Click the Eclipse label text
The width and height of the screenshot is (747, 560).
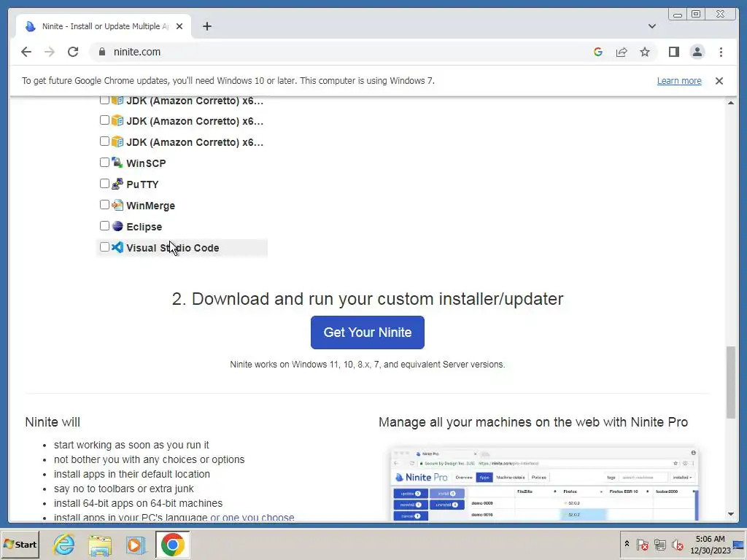coord(144,227)
